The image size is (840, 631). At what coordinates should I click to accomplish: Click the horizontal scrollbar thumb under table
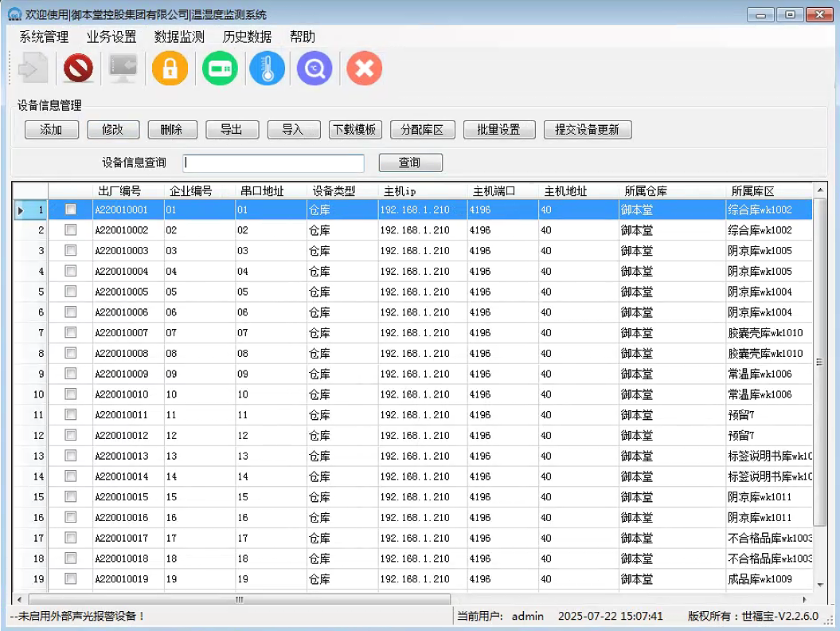[239, 599]
